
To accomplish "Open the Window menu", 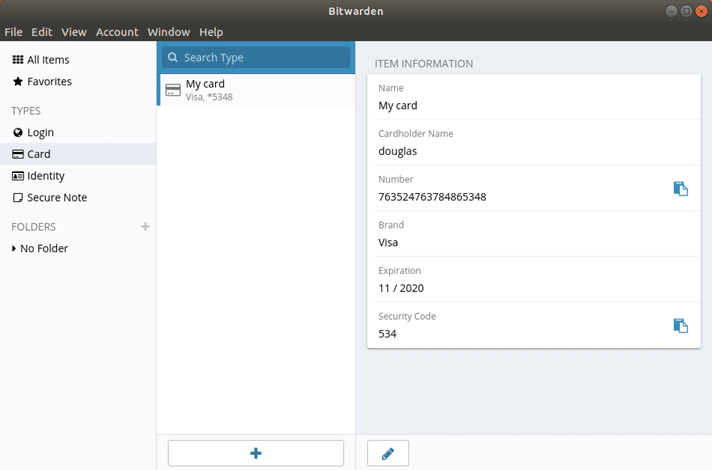I will [x=168, y=32].
